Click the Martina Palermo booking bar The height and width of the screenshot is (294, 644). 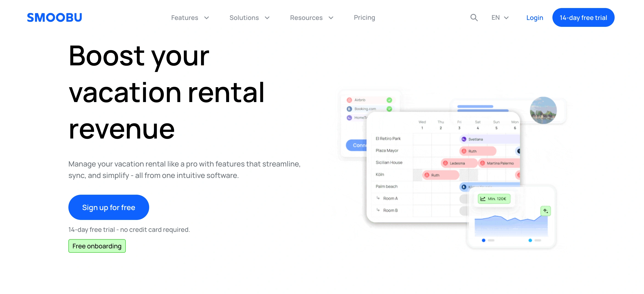point(499,163)
